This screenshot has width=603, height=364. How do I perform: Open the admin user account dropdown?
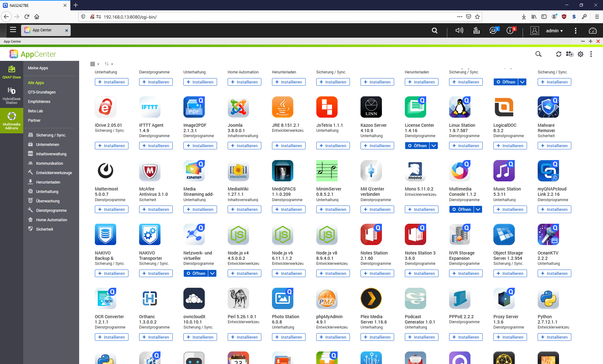pyautogui.click(x=554, y=30)
